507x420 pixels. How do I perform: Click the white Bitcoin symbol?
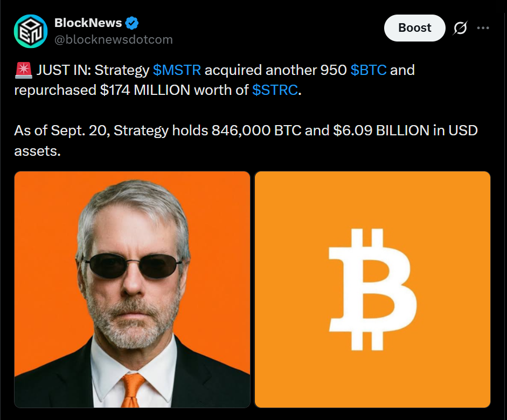372,290
